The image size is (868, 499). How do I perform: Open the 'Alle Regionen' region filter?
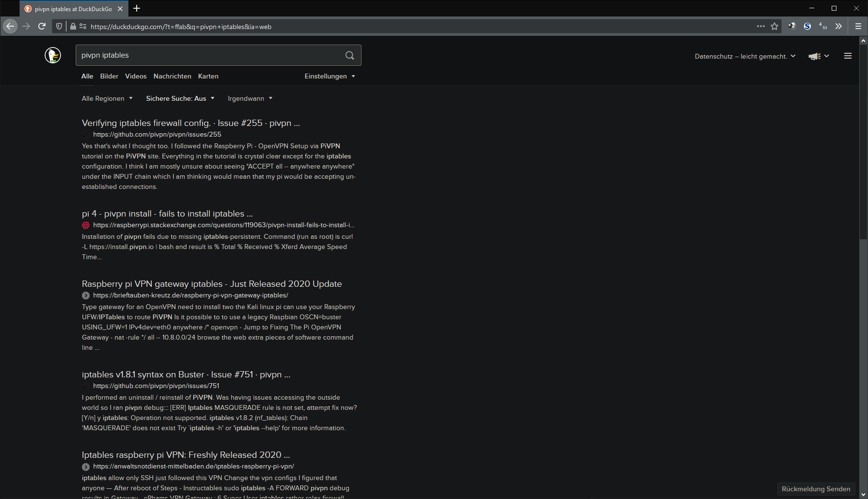pos(107,98)
